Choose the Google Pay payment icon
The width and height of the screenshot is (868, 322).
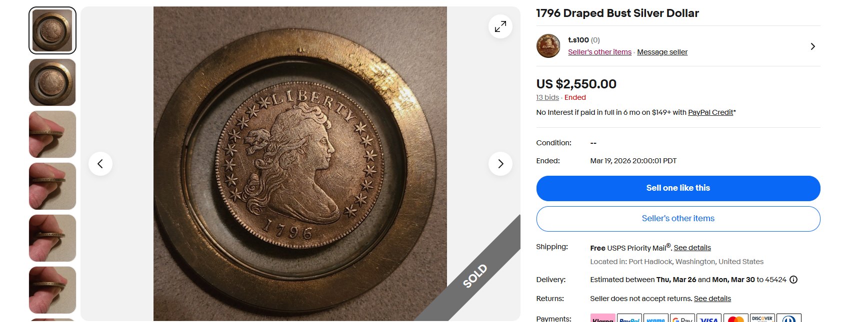click(x=682, y=319)
